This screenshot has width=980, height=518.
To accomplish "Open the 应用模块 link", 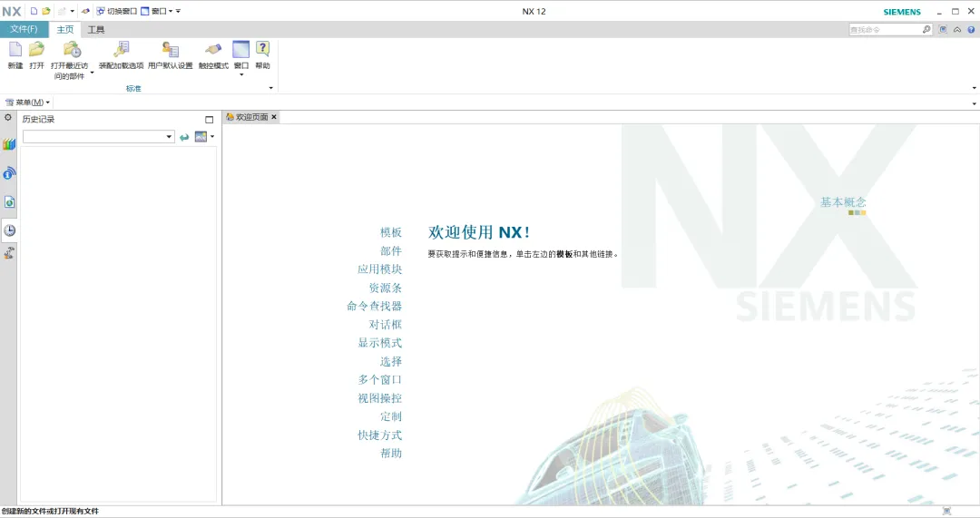I will 379,269.
